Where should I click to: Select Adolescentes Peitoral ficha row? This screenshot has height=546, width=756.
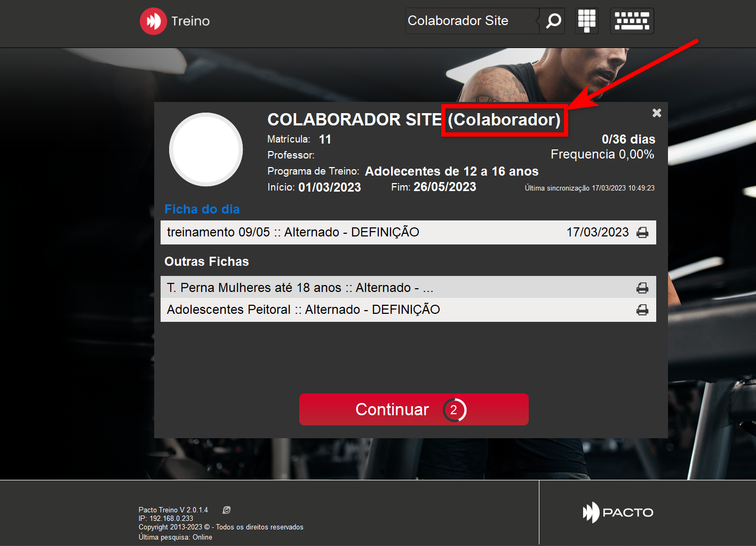pos(408,310)
